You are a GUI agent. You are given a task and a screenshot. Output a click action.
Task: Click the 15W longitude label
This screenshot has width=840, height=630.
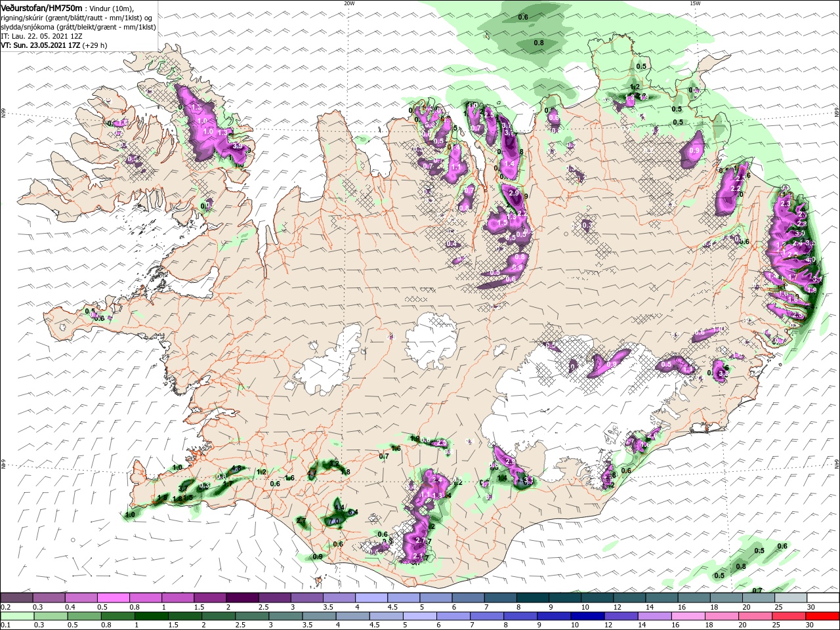[695, 3]
